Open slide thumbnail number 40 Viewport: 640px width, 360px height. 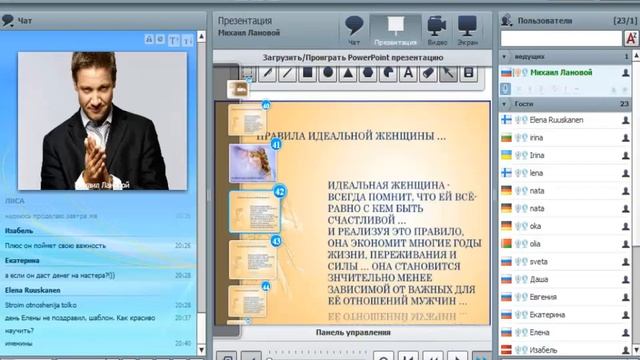[247, 120]
